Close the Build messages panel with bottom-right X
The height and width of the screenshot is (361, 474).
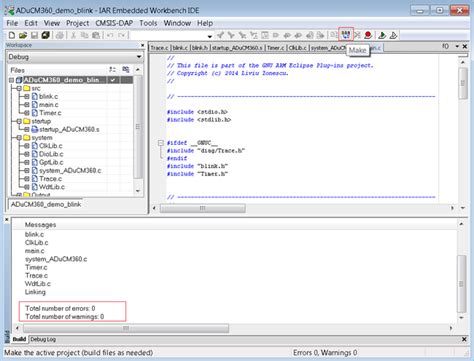coord(464,339)
